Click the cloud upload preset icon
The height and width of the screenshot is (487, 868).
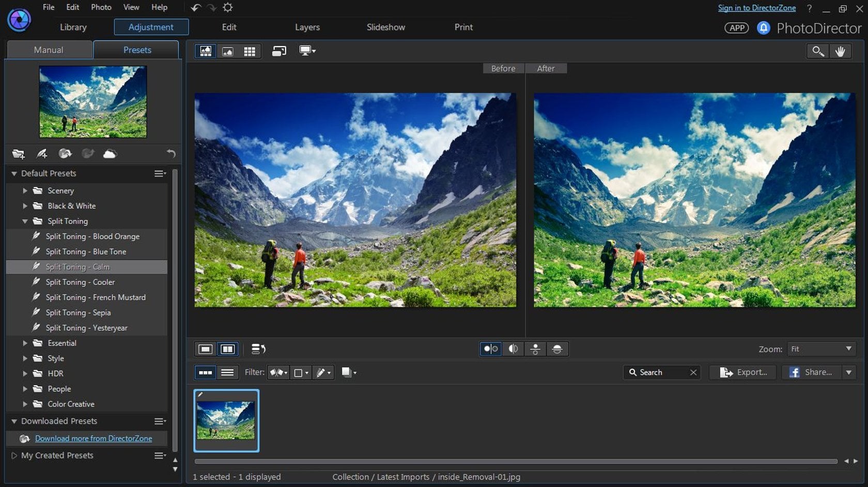110,153
